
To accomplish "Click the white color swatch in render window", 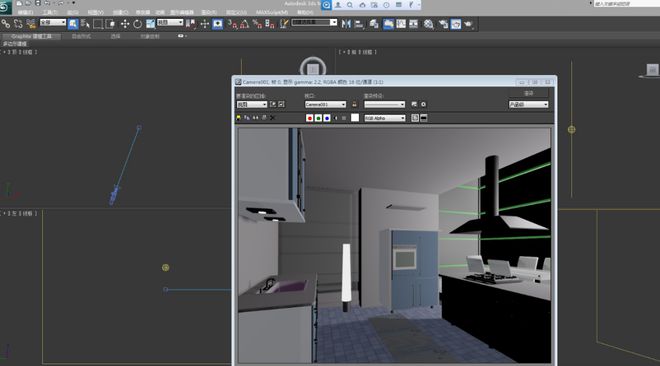I will 355,118.
